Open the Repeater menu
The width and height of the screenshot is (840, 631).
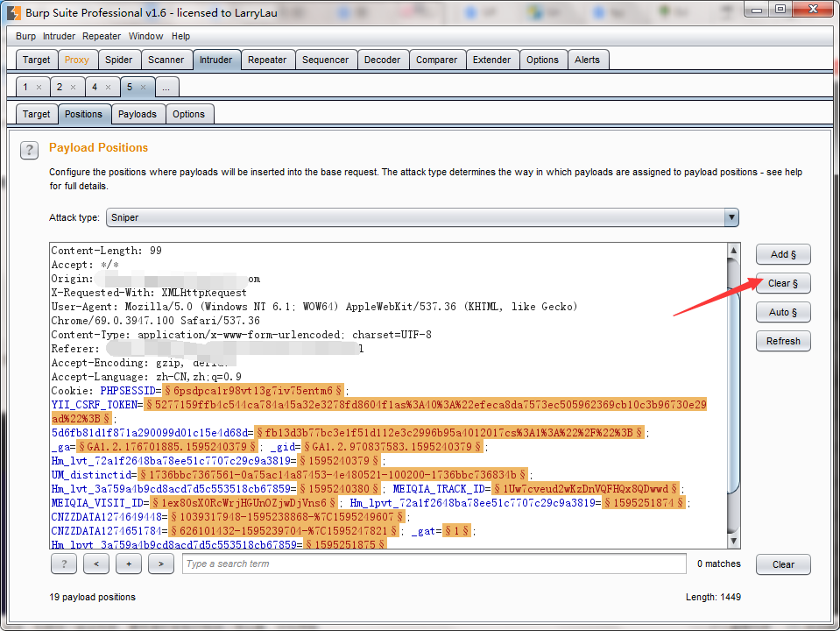pos(102,37)
